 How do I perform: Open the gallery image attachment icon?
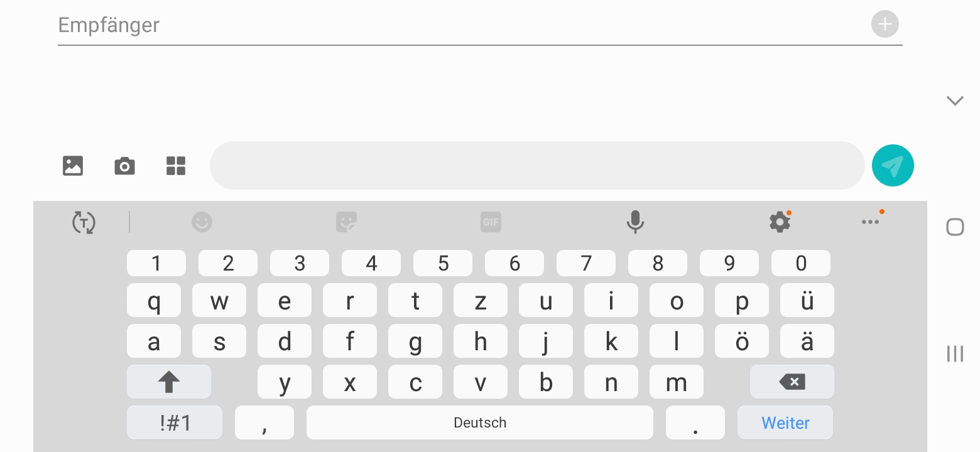click(73, 166)
